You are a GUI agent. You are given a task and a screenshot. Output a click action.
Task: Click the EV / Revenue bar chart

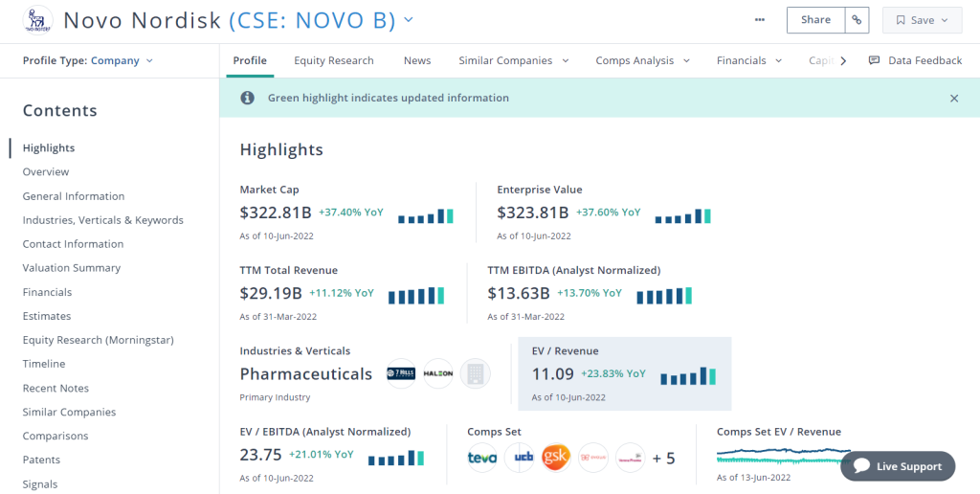tap(688, 376)
